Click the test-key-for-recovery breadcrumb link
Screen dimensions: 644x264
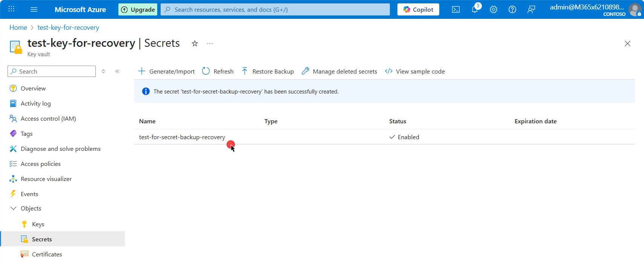[68, 28]
